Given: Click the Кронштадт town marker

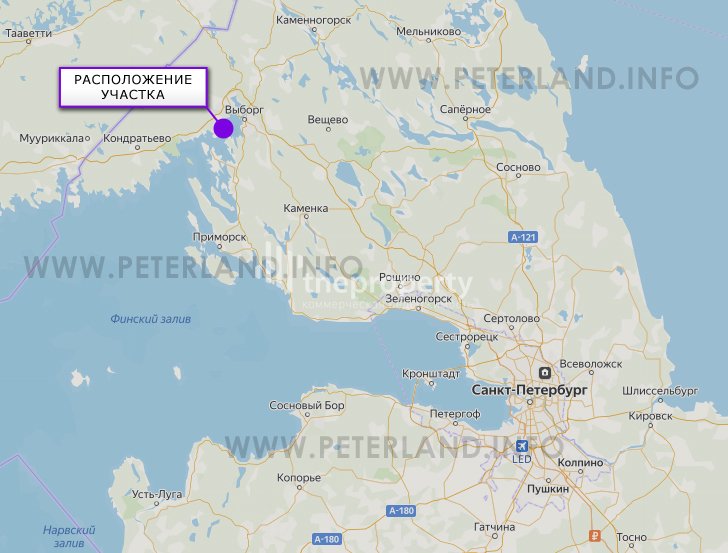Looking at the screenshot, I should (x=431, y=383).
